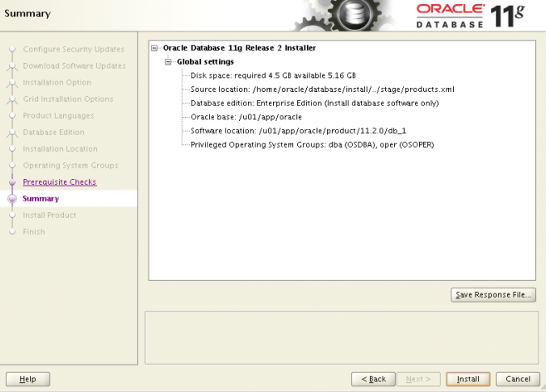
Task: Click the Oracle Database 11g logo
Action: [470, 16]
